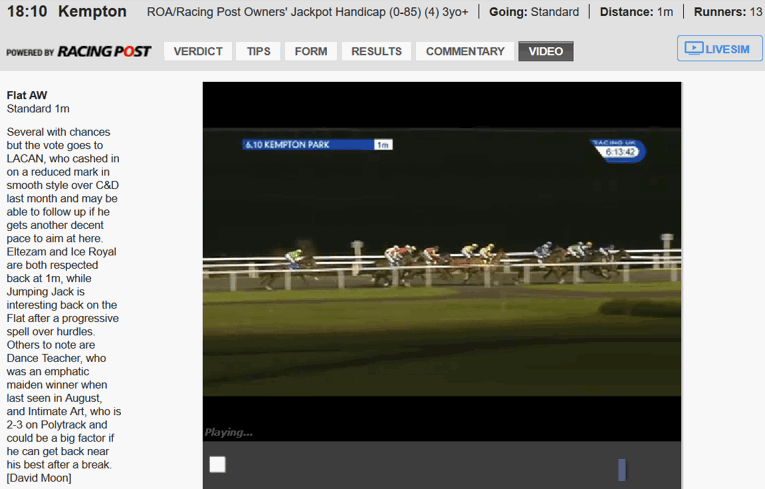Open the VERDICT tab
Viewport: 765px width, 489px height.
(198, 51)
